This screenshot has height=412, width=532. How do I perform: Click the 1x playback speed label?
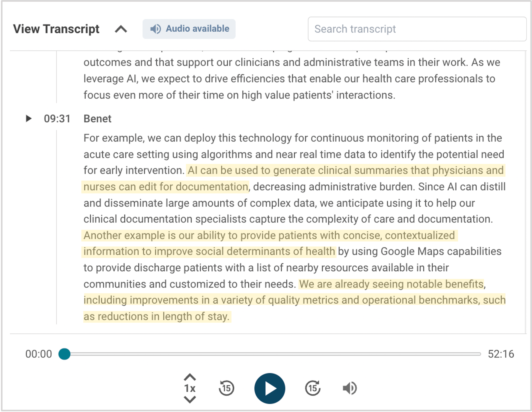coord(190,388)
